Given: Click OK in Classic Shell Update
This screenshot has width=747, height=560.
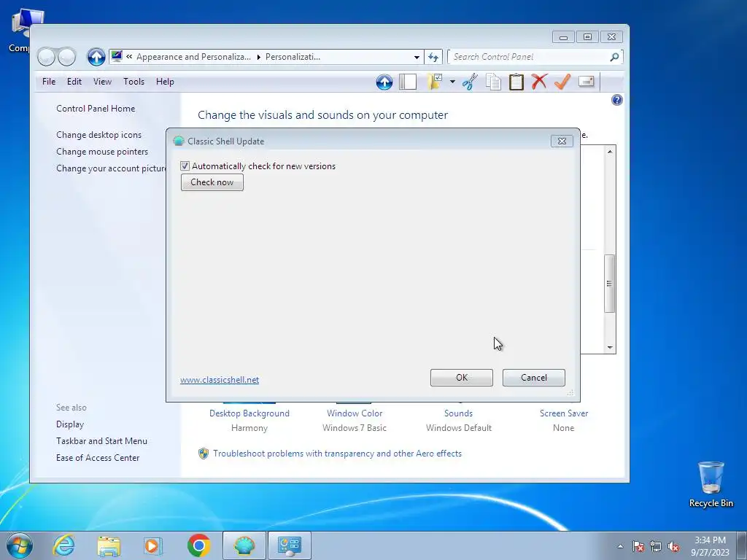Looking at the screenshot, I should [x=462, y=378].
